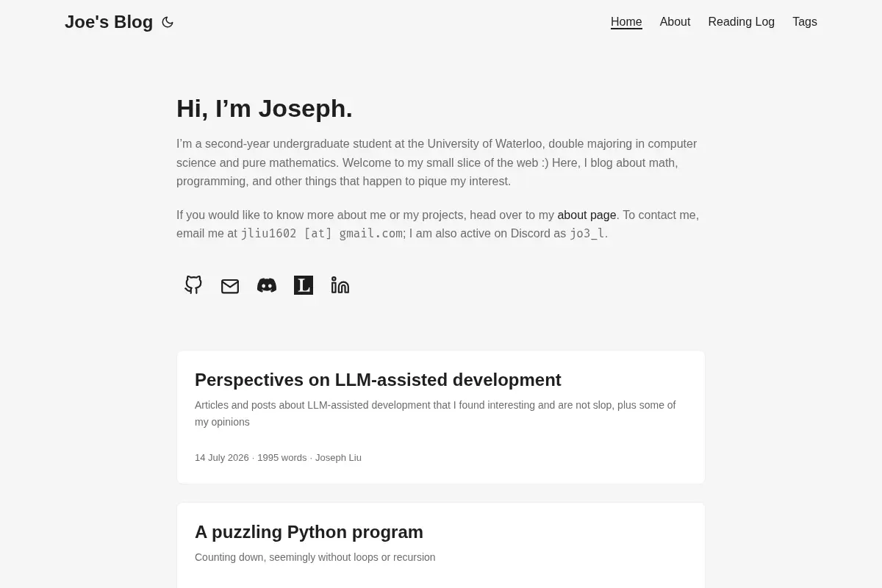
Task: Open the Tags nav item
Action: 805,22
